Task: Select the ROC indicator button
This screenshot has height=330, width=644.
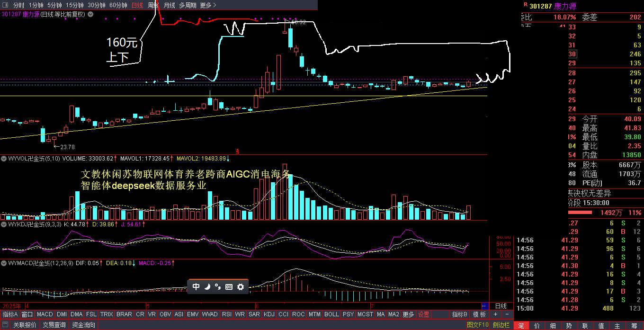Action: [298, 314]
